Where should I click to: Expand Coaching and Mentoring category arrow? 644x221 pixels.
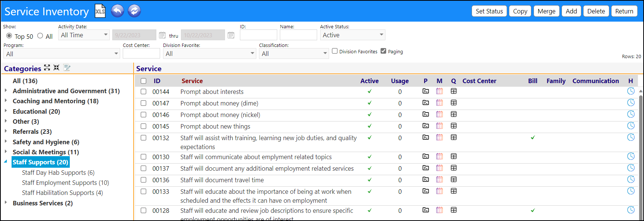(x=6, y=101)
